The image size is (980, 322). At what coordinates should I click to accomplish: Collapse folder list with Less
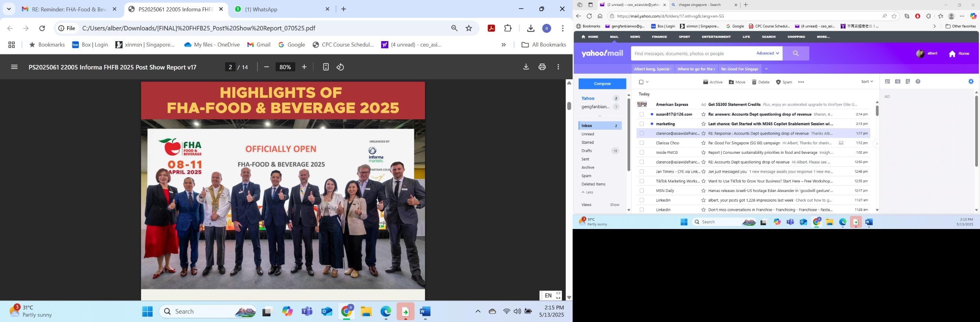pos(588,192)
